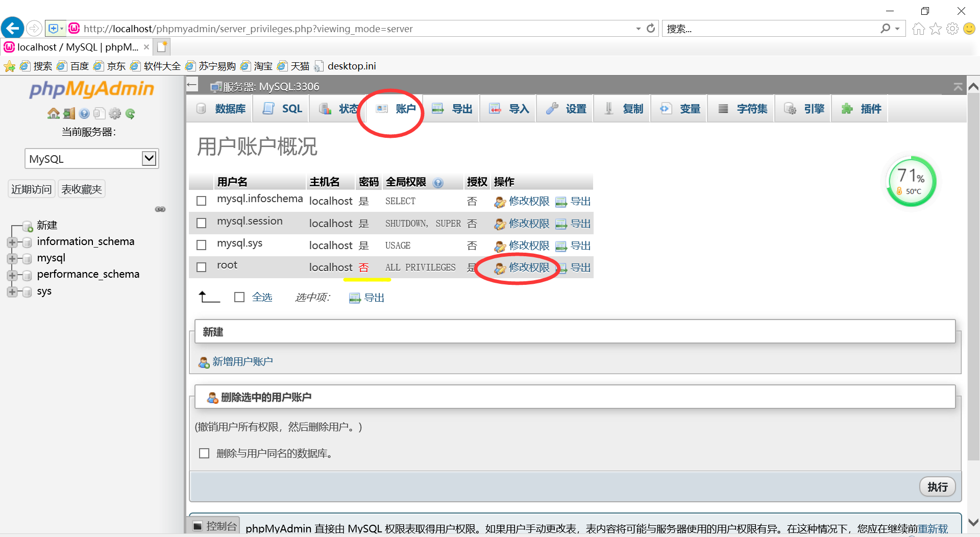
Task: Expand the mysql database node
Action: point(12,259)
